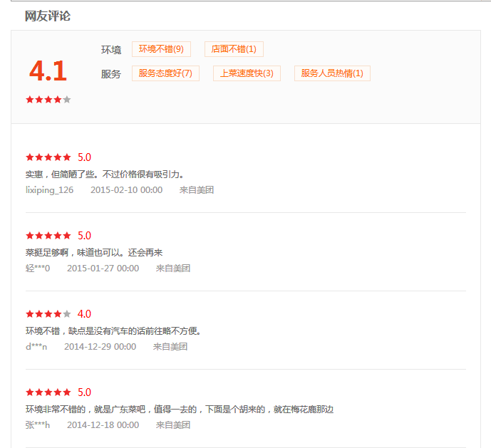This screenshot has height=448, width=491.
Task: Click 来自美团 on lixiping_126's review
Action: [197, 190]
